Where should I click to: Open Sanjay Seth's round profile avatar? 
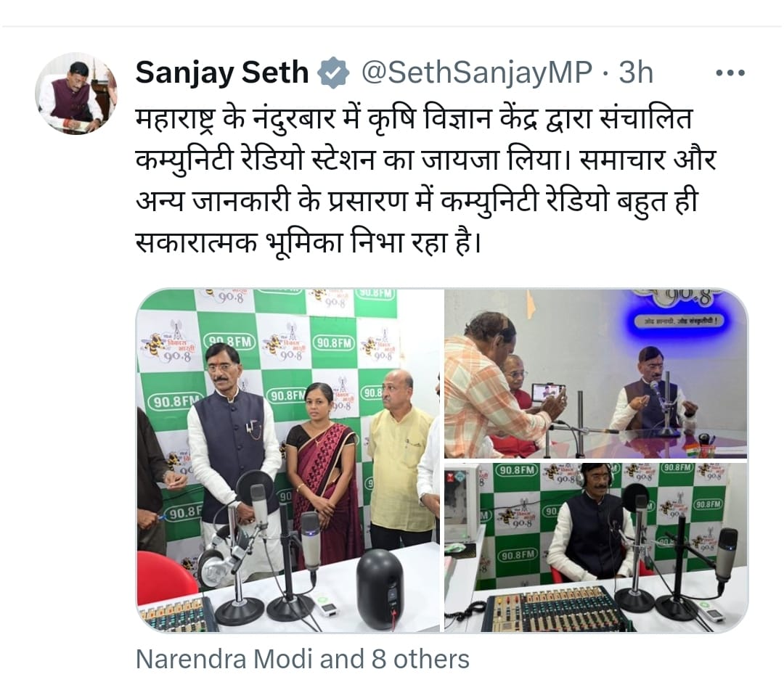coord(76,93)
